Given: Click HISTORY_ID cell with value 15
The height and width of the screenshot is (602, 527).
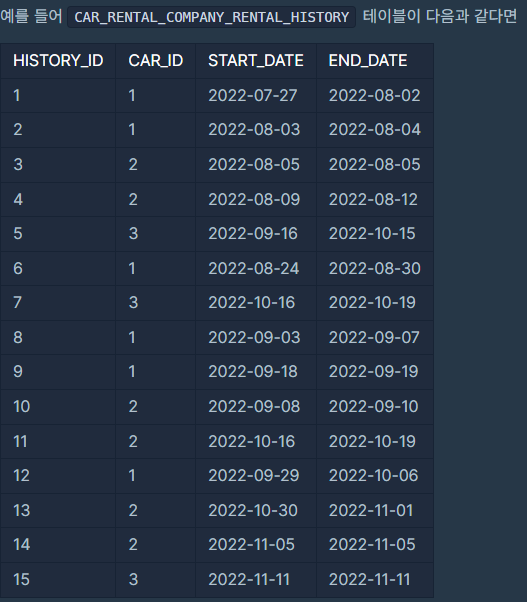Looking at the screenshot, I should (58, 580).
